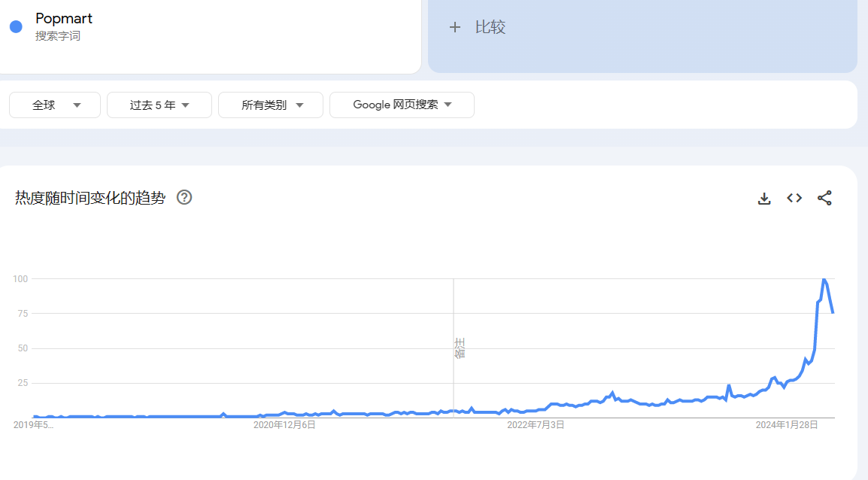Click the Popmart search term
Image resolution: width=868 pixels, height=480 pixels.
click(x=64, y=19)
